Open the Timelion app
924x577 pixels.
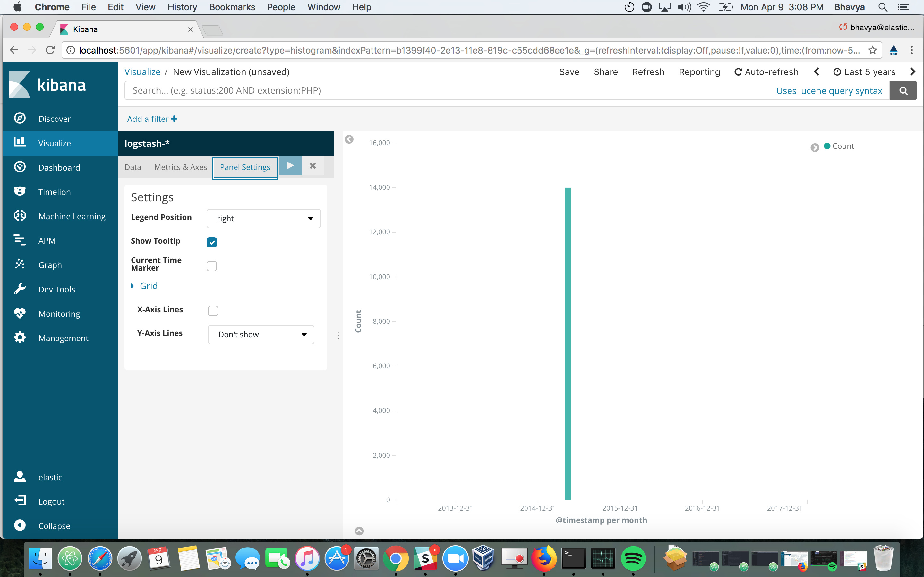(x=54, y=192)
